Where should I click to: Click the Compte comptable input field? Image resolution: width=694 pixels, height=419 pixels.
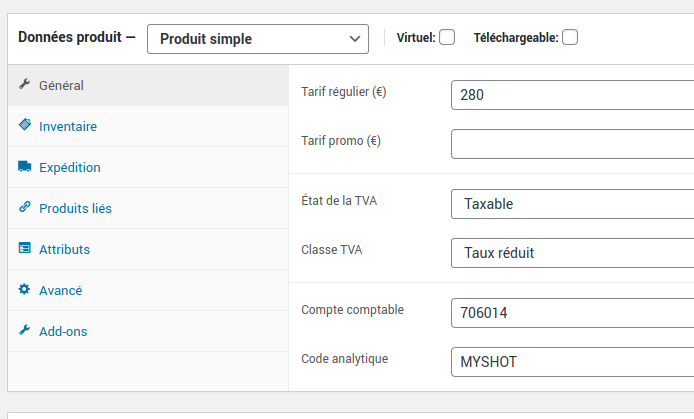pos(572,312)
